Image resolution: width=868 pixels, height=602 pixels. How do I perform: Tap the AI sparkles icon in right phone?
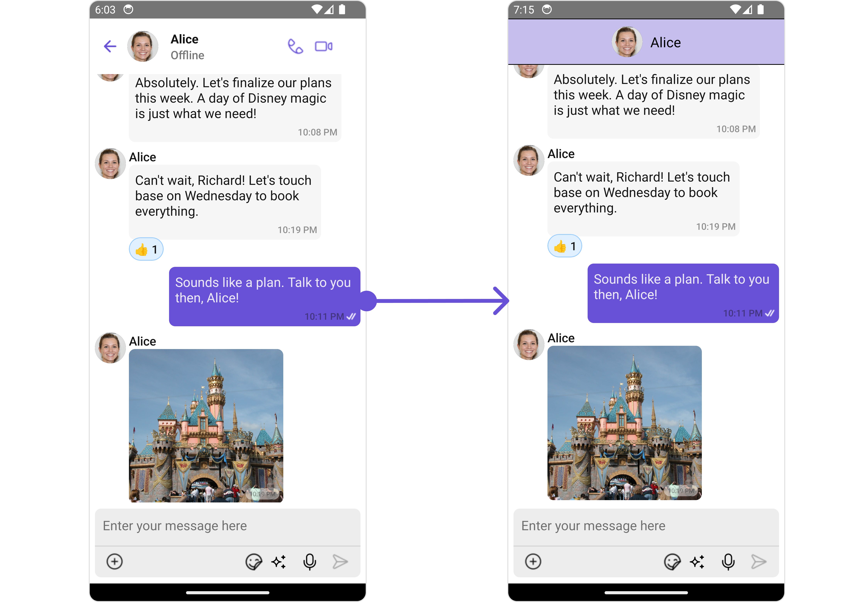pos(697,562)
